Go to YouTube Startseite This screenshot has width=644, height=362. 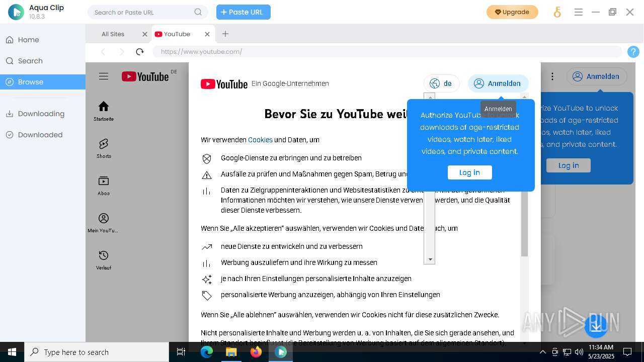click(x=104, y=111)
